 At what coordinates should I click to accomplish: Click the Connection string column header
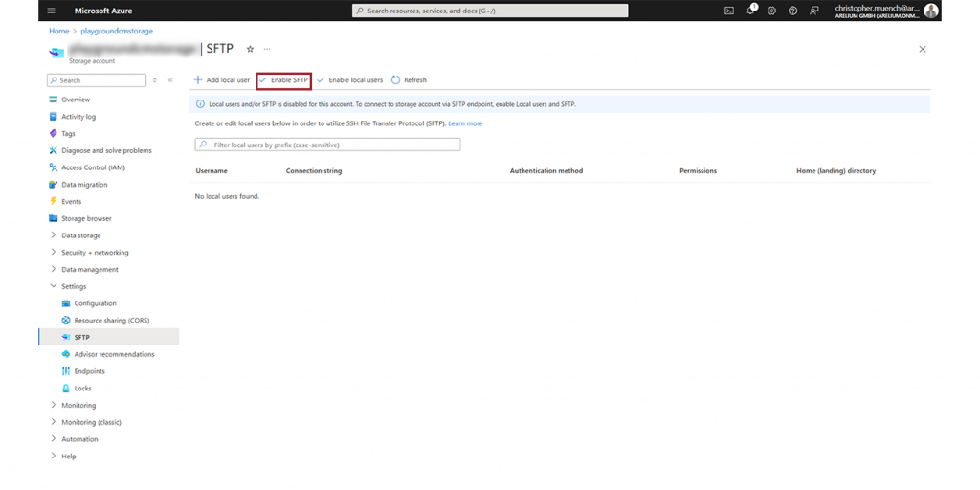point(314,171)
